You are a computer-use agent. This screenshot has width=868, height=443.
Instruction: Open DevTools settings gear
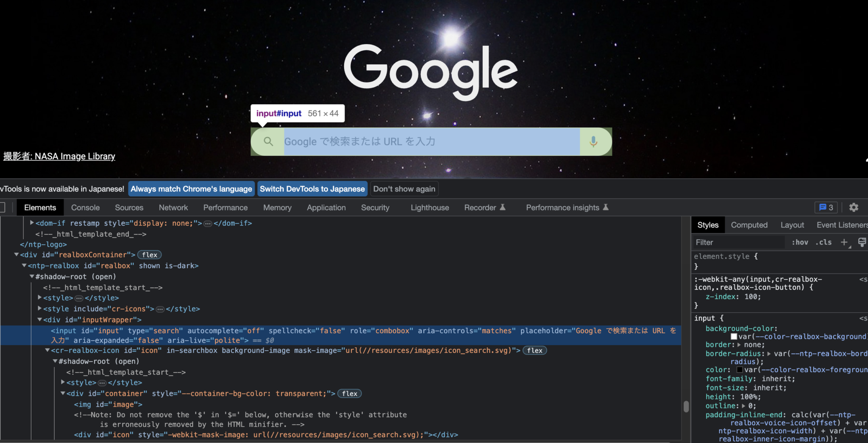tap(854, 208)
